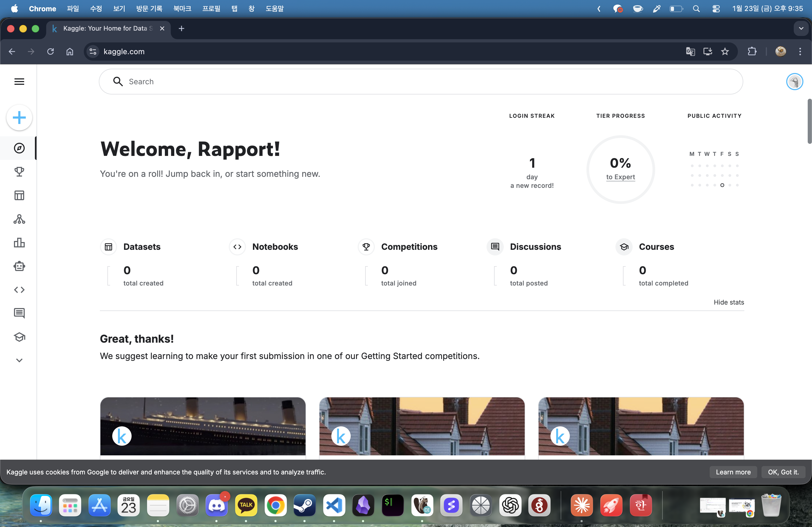Open the Competitions trophy icon in sidebar
Viewport: 812px width, 527px height.
[19, 171]
